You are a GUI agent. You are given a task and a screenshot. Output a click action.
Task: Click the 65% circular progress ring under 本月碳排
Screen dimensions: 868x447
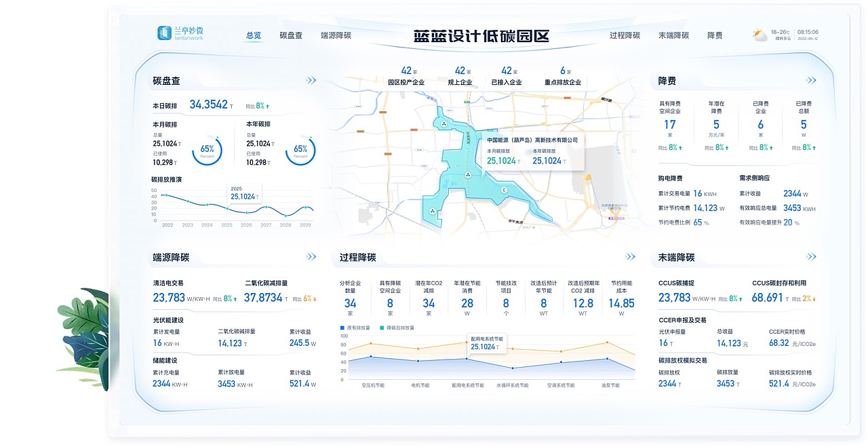click(x=207, y=149)
